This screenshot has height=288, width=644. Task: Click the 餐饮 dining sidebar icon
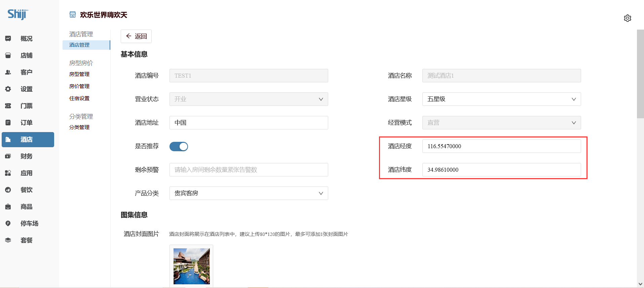click(x=8, y=190)
